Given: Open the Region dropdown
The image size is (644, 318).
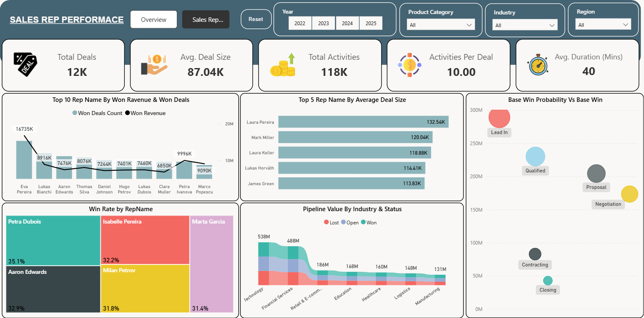Looking at the screenshot, I should coord(604,25).
